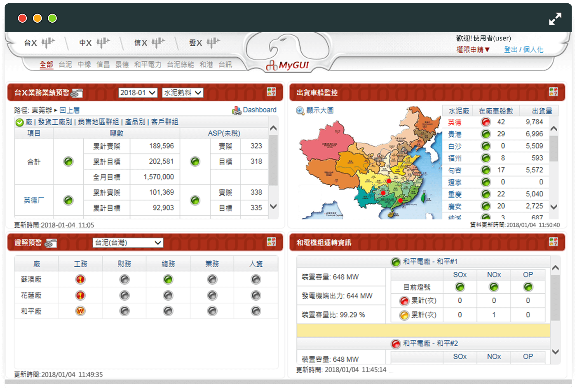Click the 客戶群組 link
Screen dimensions: 577x392
(165, 122)
